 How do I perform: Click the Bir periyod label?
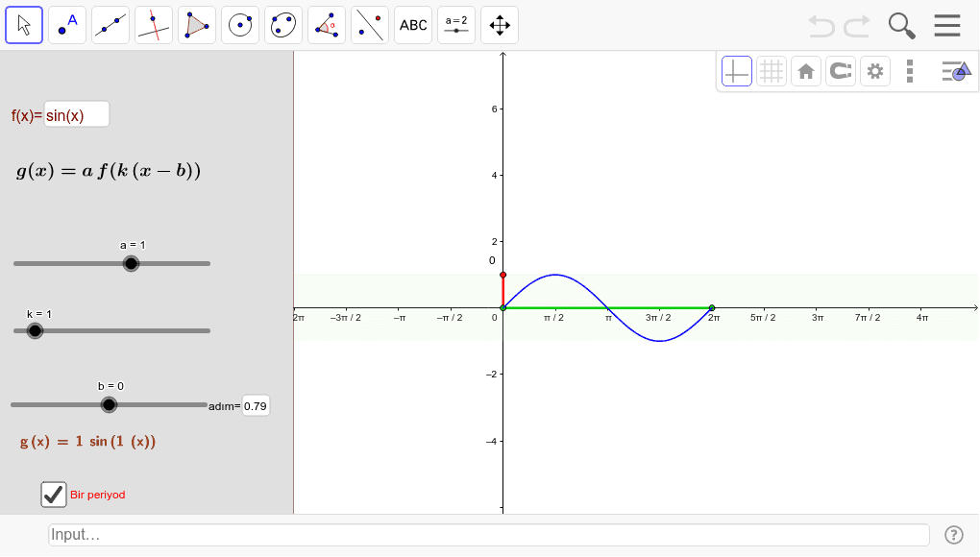point(97,495)
